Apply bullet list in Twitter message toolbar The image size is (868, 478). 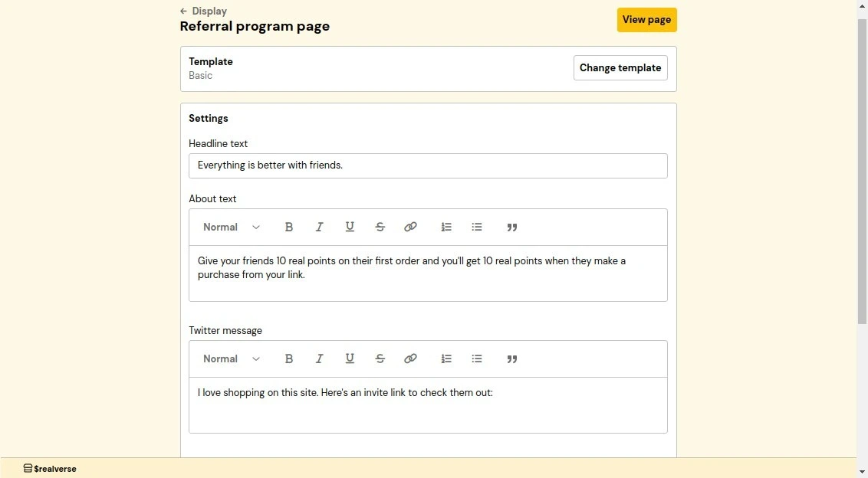click(477, 359)
